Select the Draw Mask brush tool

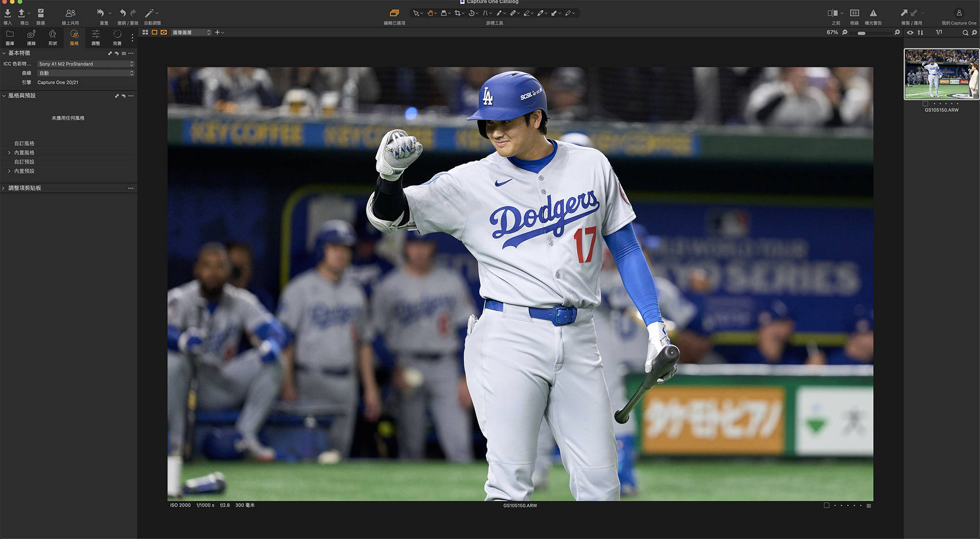pos(499,13)
